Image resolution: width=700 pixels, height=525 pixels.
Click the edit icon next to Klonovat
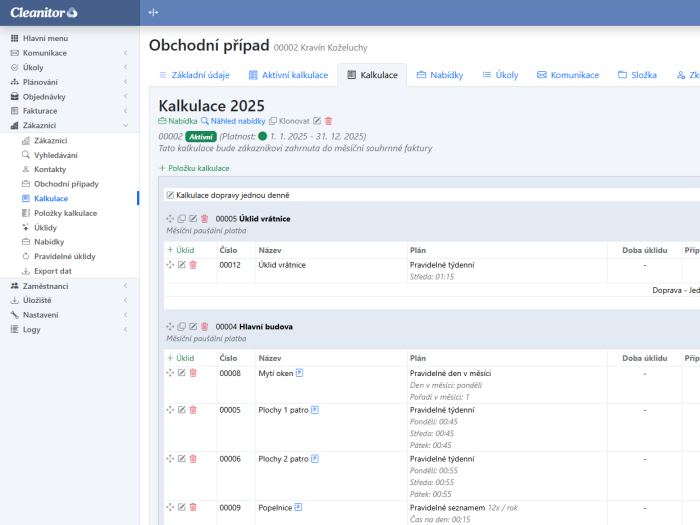point(317,121)
